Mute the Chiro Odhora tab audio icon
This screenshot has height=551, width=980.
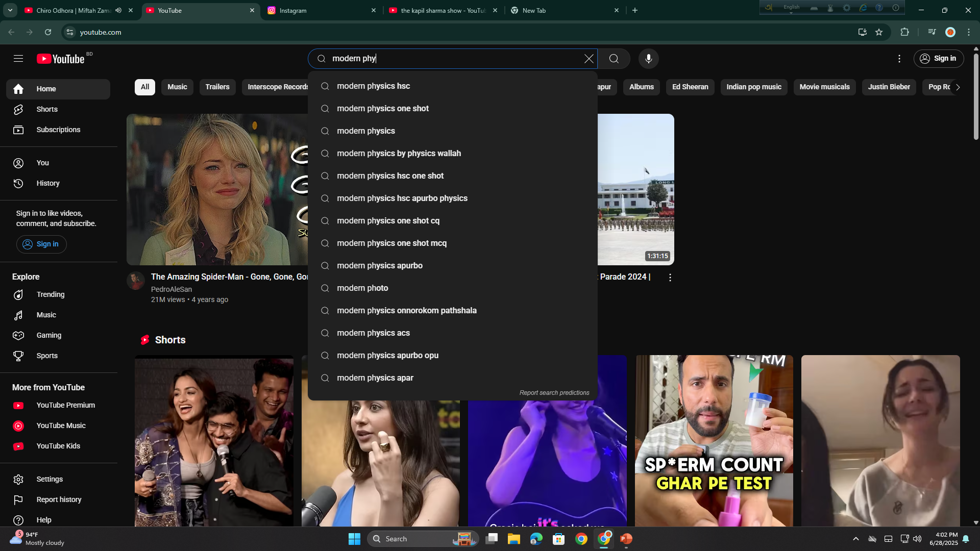[118, 10]
